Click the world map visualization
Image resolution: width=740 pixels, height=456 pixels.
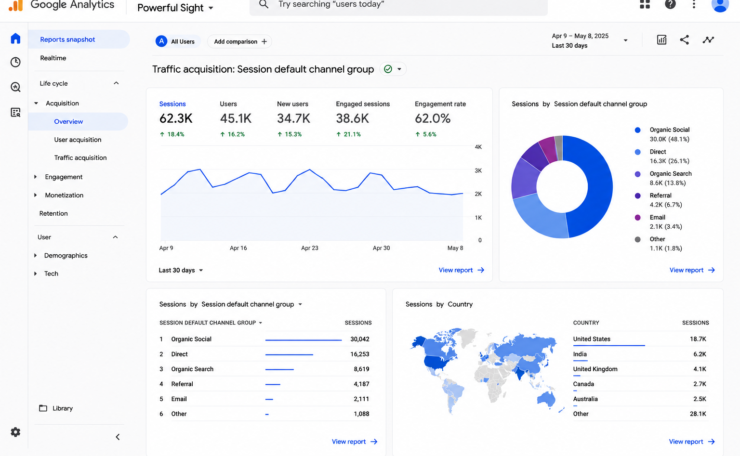point(486,372)
